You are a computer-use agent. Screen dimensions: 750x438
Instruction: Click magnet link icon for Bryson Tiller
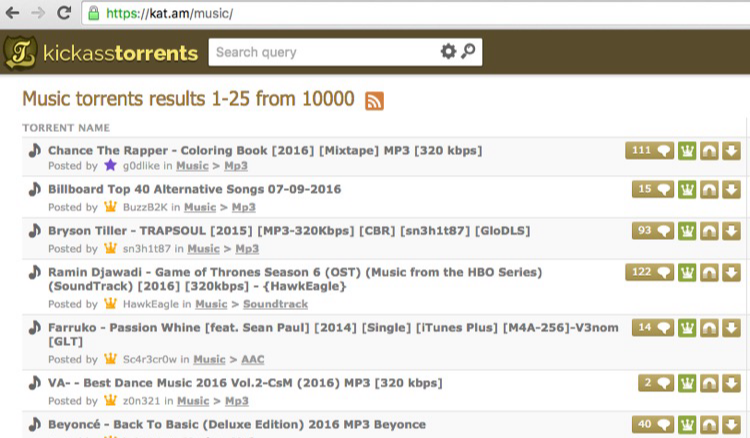point(709,231)
